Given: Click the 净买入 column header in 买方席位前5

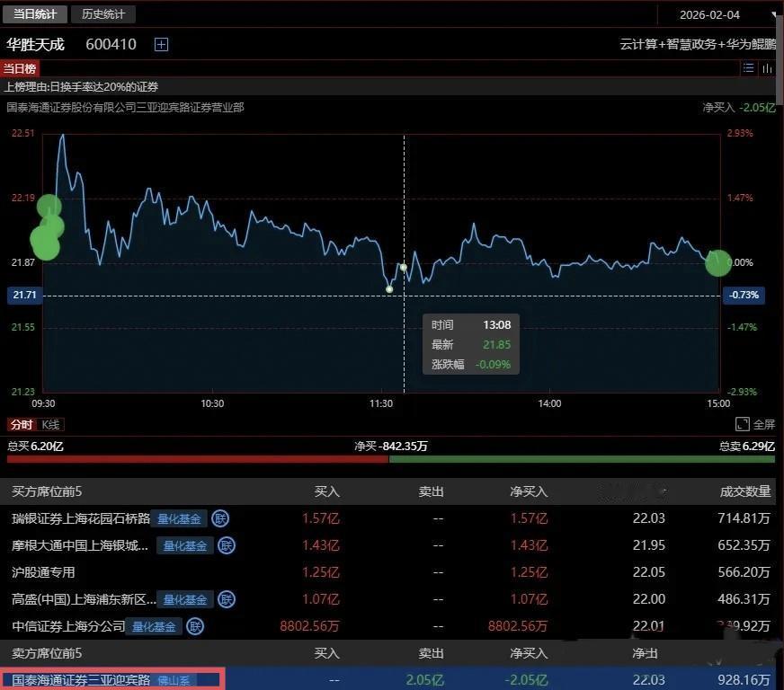Looking at the screenshot, I should point(529,491).
